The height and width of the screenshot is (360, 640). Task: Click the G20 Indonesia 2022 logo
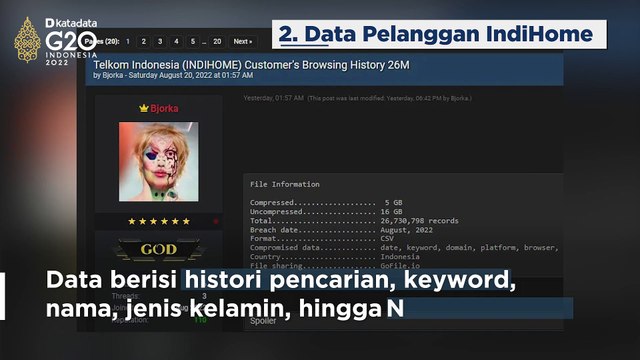coord(56,41)
